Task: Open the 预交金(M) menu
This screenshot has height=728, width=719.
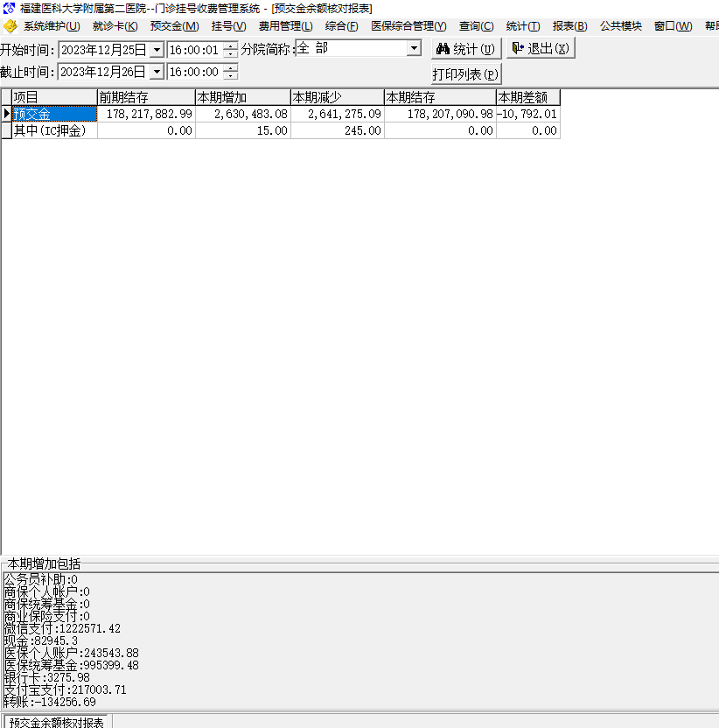Action: tap(175, 26)
